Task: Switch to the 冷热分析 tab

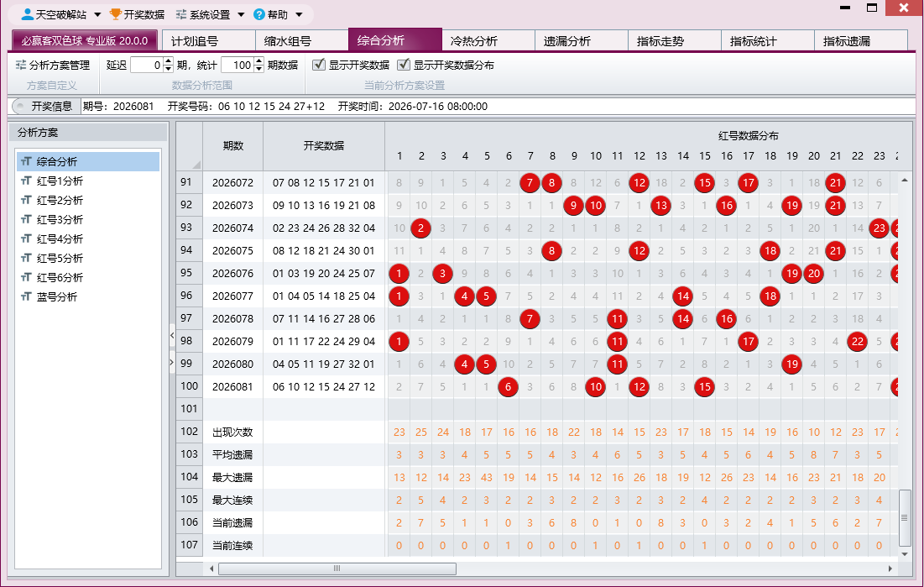Action: coord(488,40)
